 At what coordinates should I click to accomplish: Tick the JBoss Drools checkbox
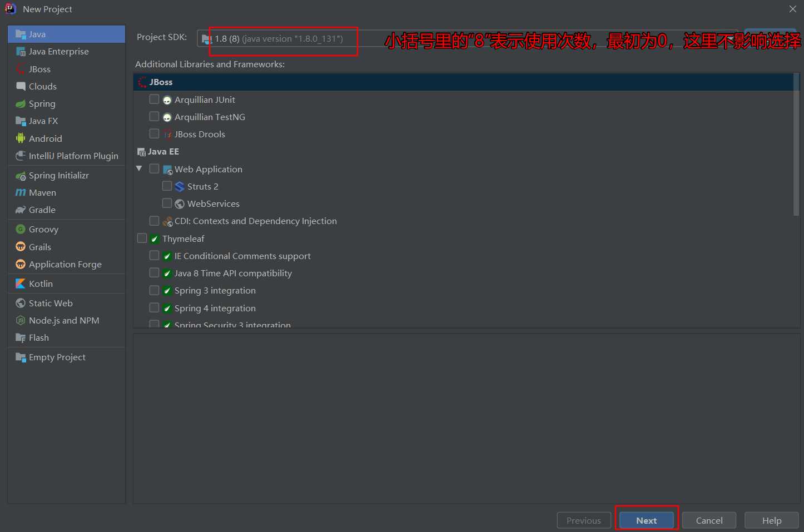[155, 133]
